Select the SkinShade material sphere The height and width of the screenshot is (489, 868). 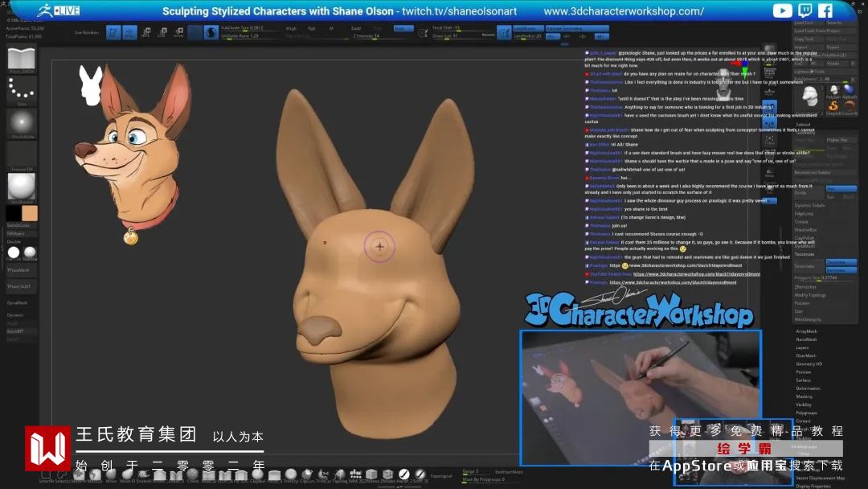click(x=30, y=253)
